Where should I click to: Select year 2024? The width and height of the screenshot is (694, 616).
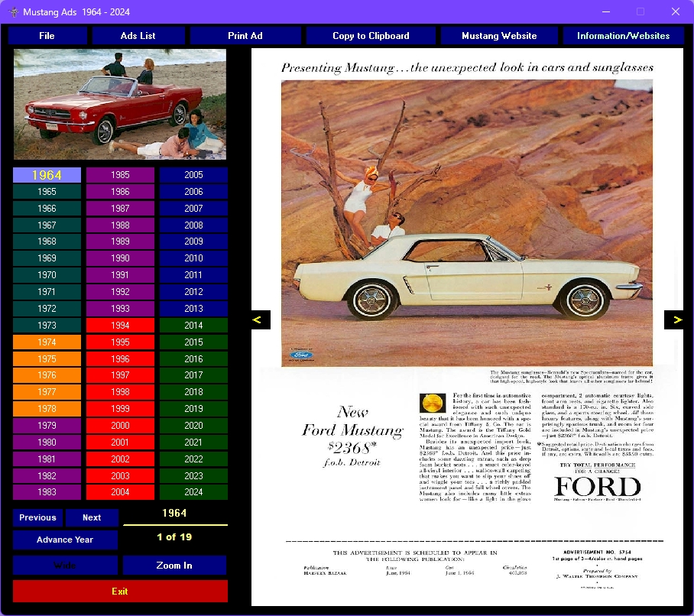click(194, 492)
